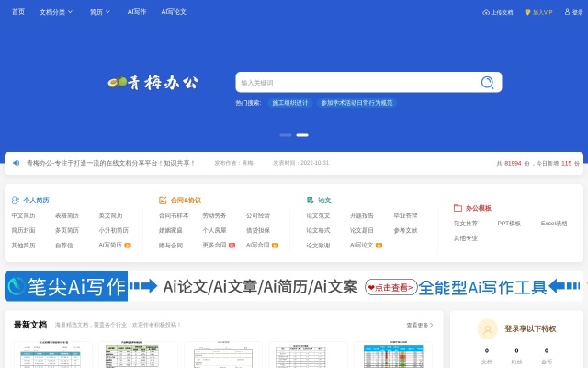
Task: Open the 劳动劳务 contract link
Action: 214,215
